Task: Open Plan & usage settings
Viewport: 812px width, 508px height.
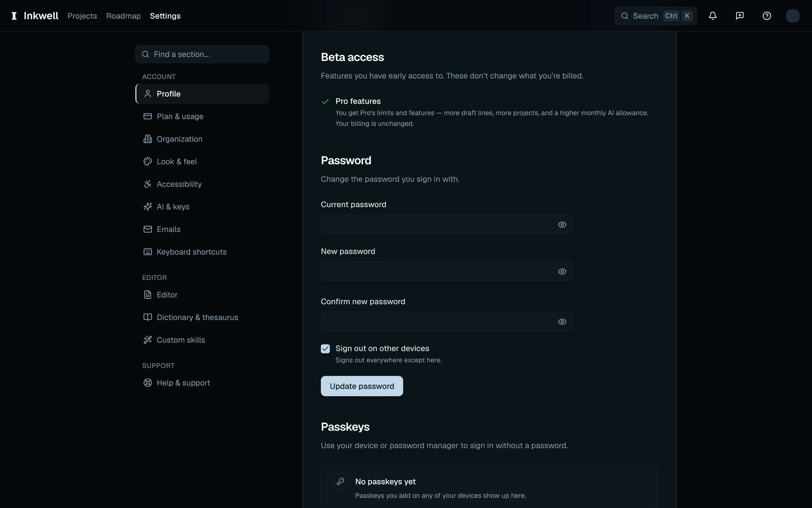Action: [202, 116]
